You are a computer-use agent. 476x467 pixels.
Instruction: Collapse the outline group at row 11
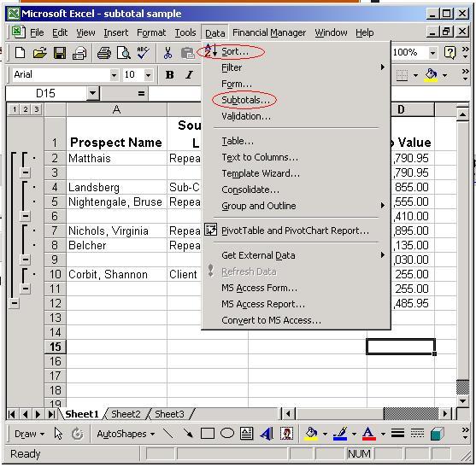pyautogui.click(x=26, y=289)
